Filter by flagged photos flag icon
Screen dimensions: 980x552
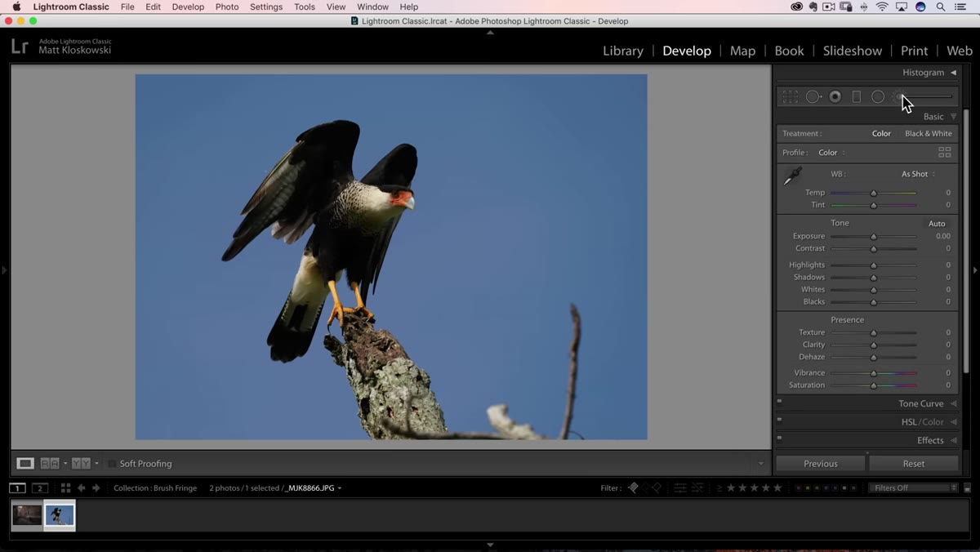tap(633, 487)
